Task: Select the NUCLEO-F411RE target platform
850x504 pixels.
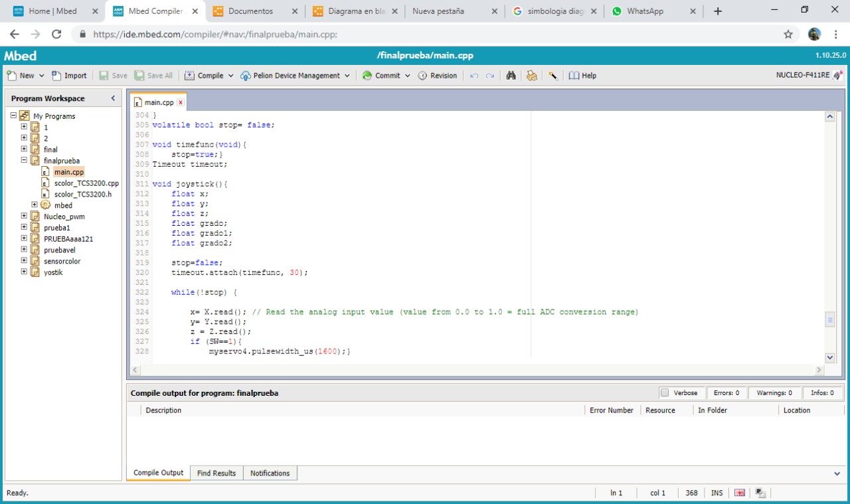Action: 809,75
